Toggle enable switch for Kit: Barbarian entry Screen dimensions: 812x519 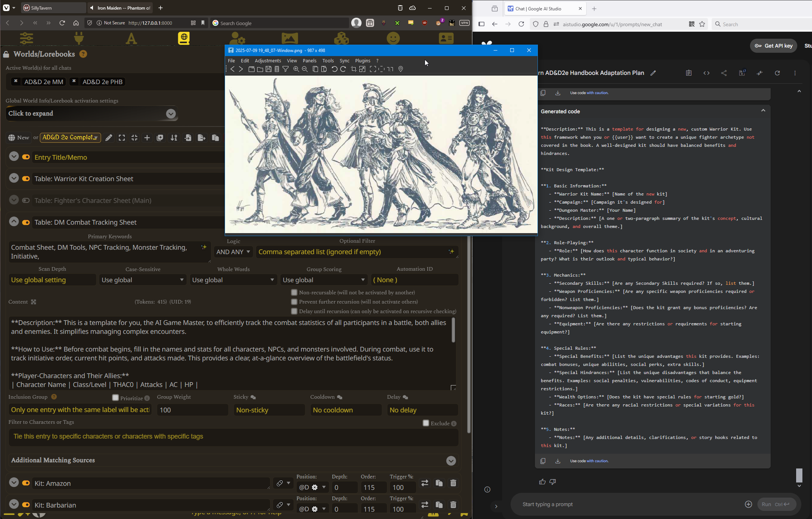point(26,505)
